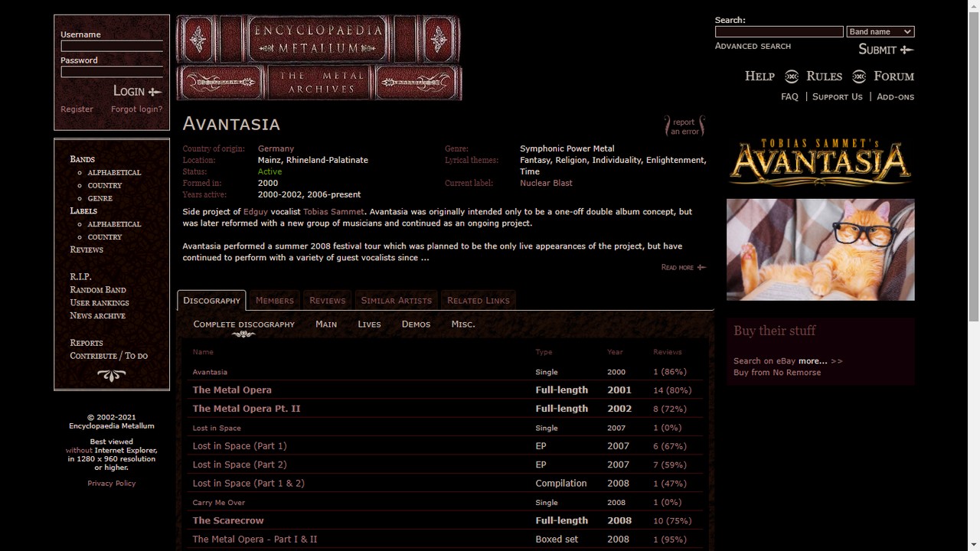Open the Contribute link
This screenshot has width=980, height=551.
tap(93, 355)
